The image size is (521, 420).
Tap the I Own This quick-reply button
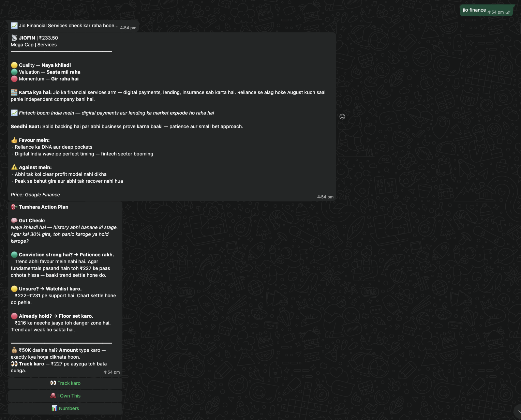coord(65,396)
